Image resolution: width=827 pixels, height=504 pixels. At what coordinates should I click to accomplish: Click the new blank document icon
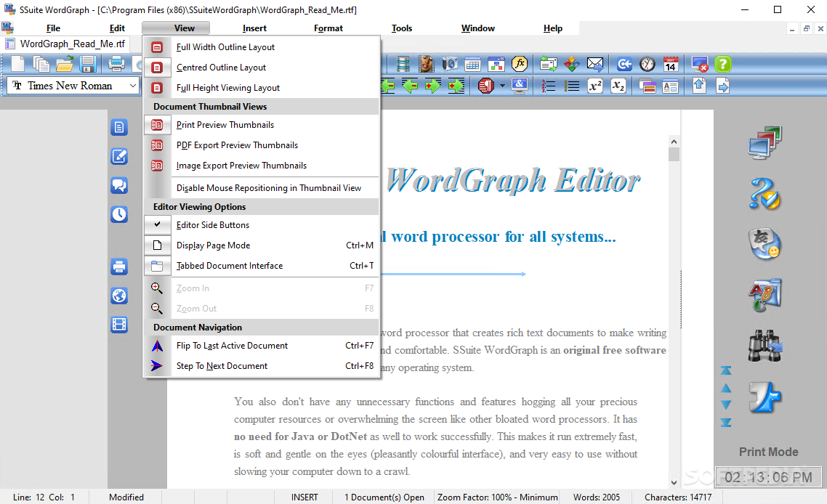pos(18,65)
